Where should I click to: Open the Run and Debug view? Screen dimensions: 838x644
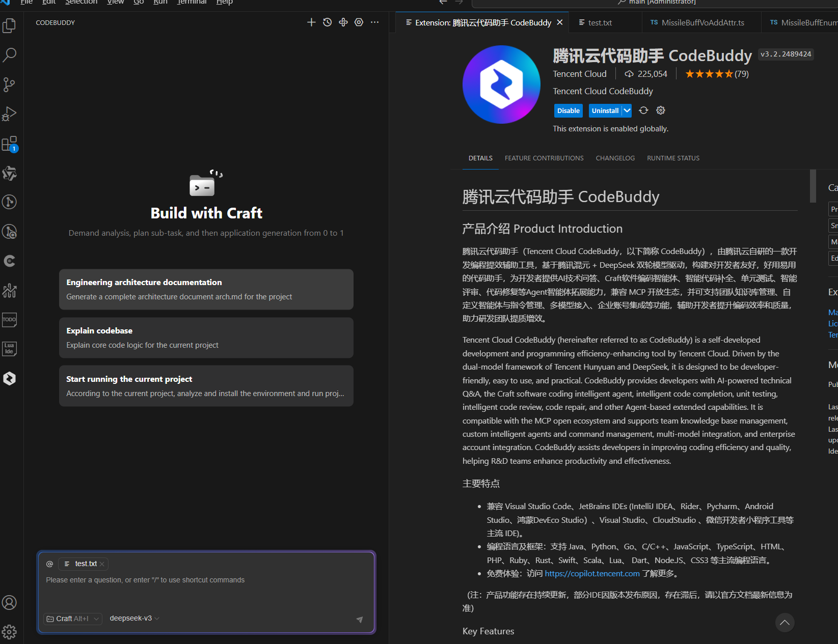(10, 114)
